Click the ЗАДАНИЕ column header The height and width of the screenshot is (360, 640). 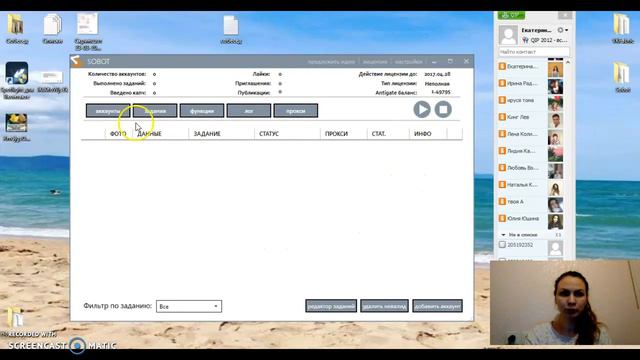point(207,133)
